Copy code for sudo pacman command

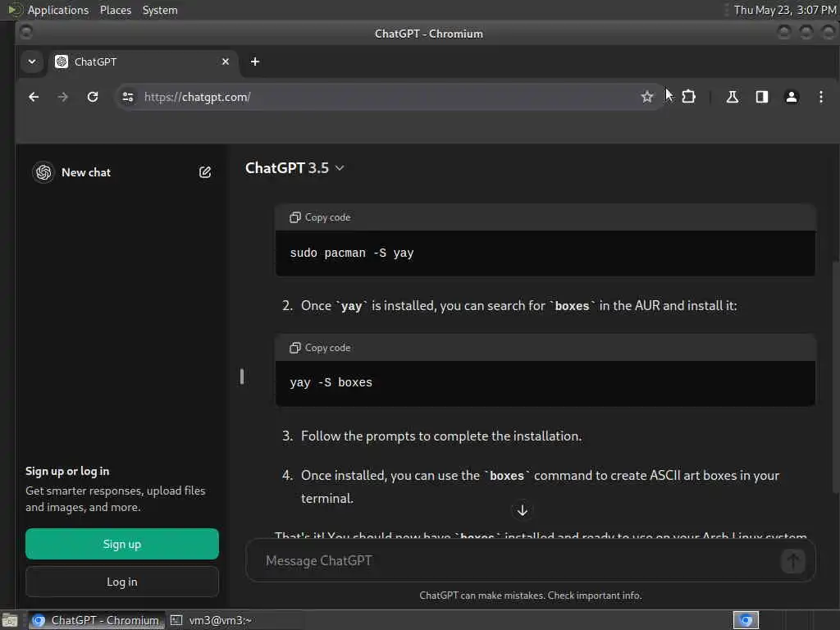320,217
